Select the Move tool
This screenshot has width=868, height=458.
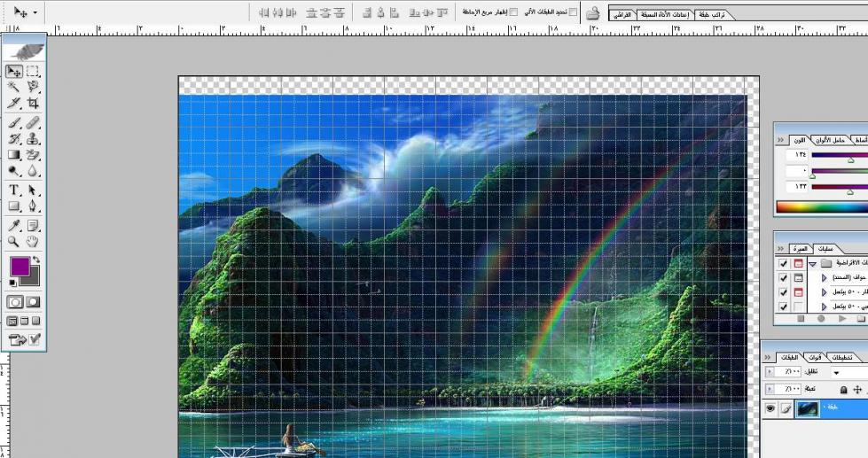coord(14,71)
